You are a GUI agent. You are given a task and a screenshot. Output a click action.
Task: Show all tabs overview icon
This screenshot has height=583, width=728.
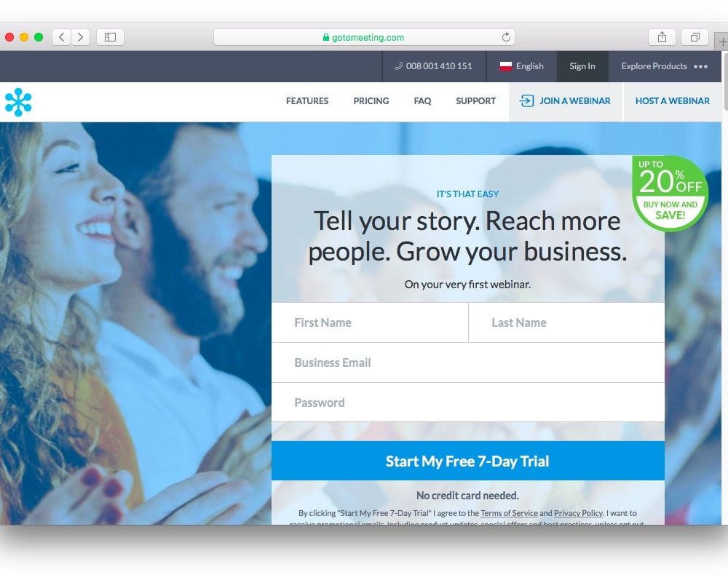(695, 37)
